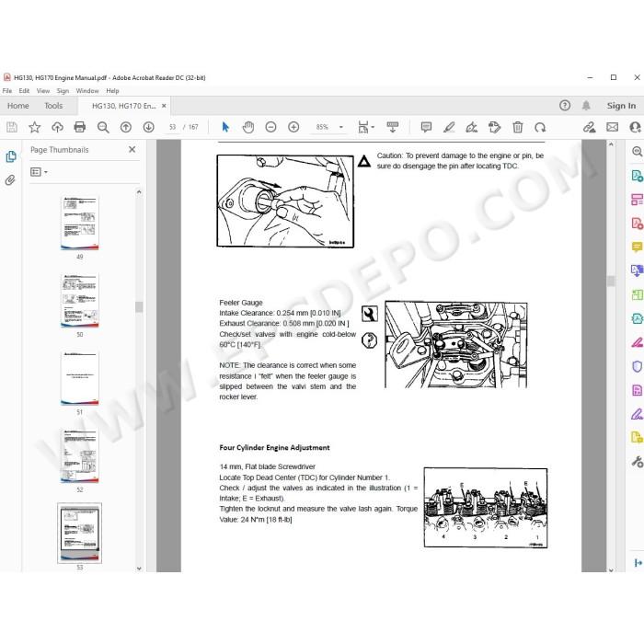The height and width of the screenshot is (644, 644).
Task: Open Attachments paperclip pane
Action: 10,180
